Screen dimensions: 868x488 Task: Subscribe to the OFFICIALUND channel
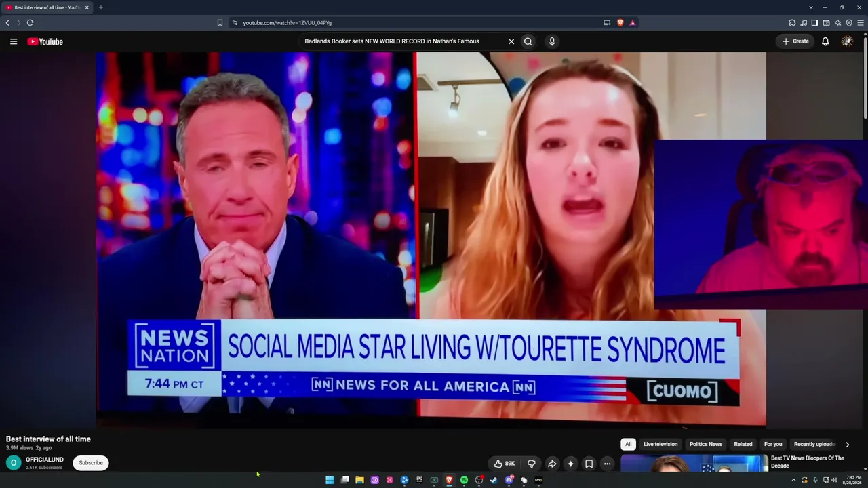tap(91, 463)
